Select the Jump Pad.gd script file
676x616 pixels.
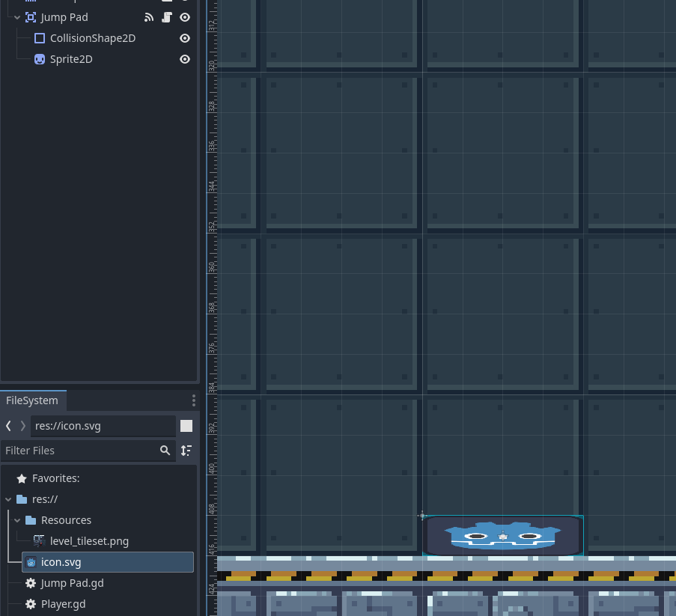[x=73, y=583]
